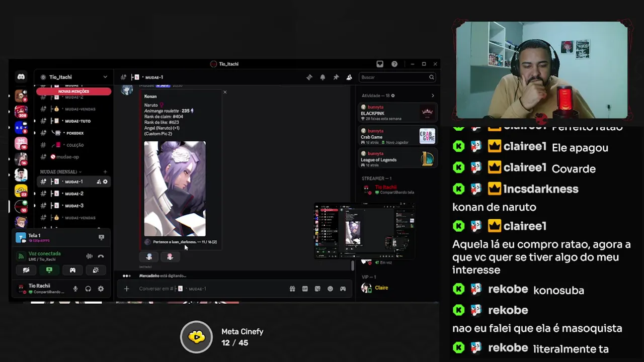Open MUDAE-1 channel settings gear

tap(105, 182)
